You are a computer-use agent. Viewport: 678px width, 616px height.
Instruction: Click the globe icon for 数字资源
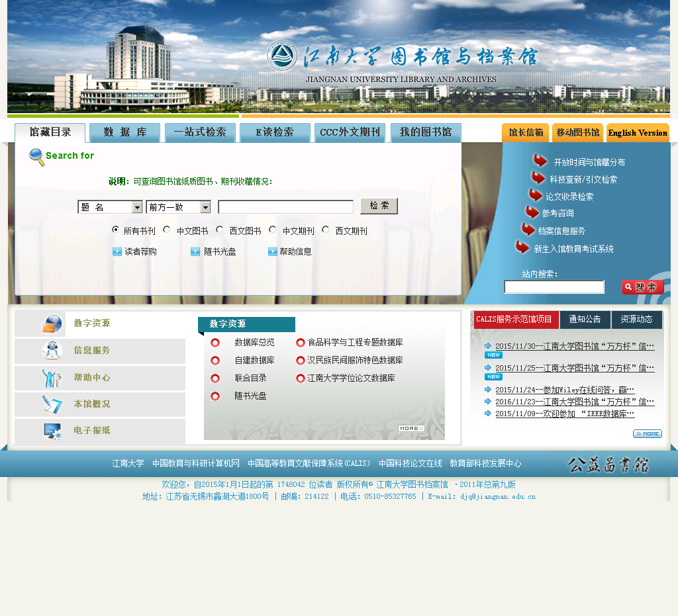(52, 324)
